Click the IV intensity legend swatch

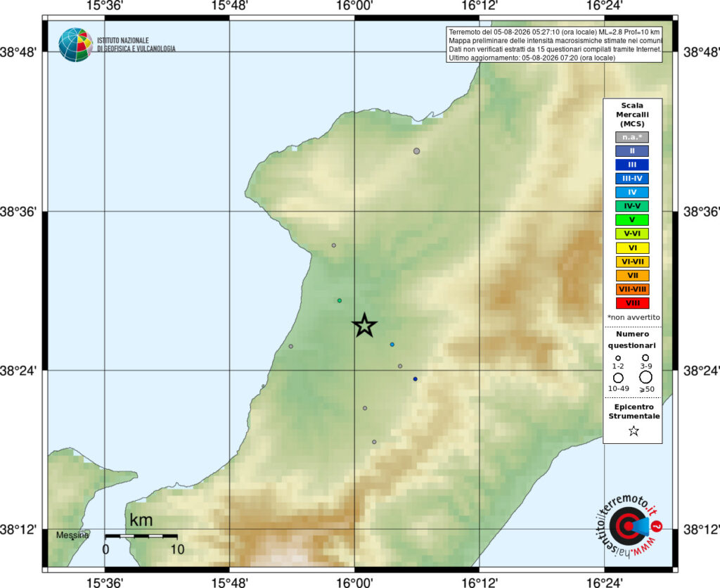[x=632, y=192]
